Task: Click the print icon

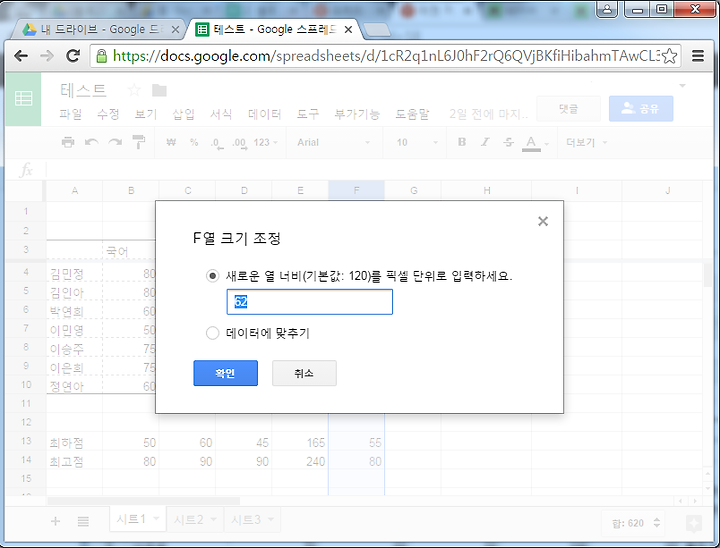Action: tap(68, 142)
